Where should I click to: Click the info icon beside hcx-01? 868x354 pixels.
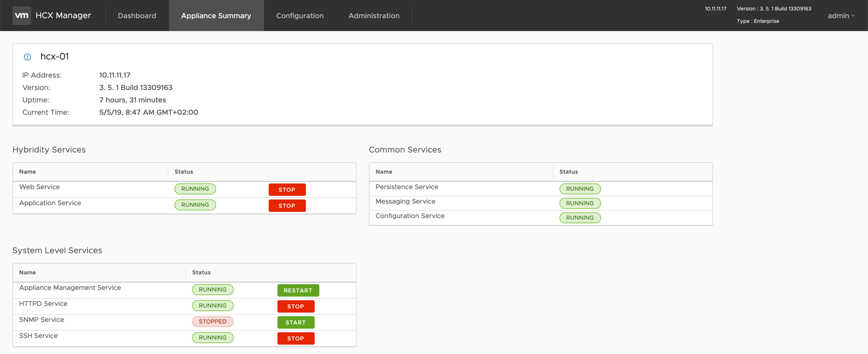click(27, 57)
